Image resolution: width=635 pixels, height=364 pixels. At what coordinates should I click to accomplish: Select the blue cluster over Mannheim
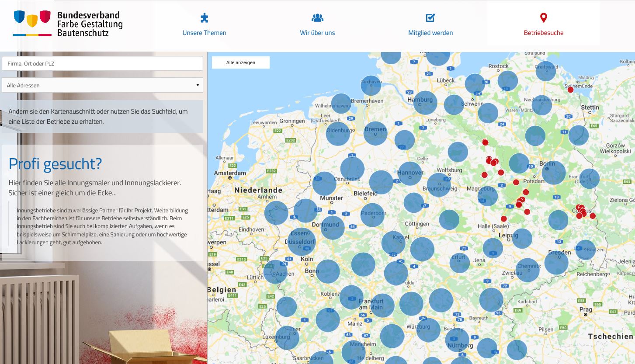pos(353,352)
